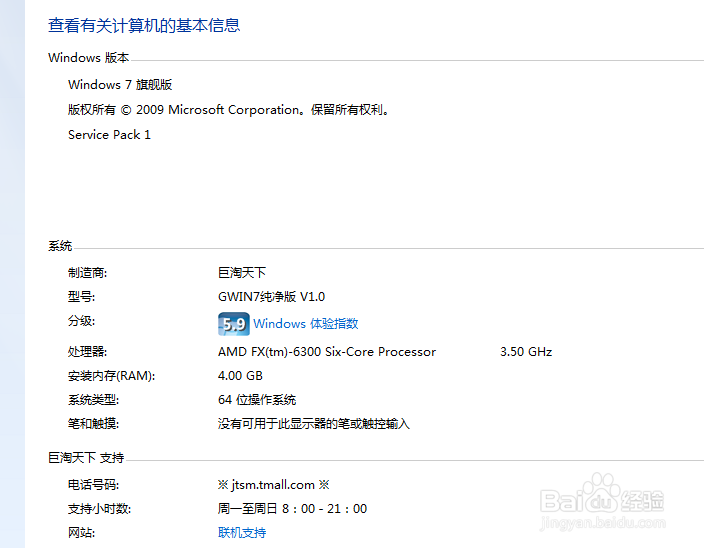704x548 pixels.
Task: Click the 系统 section header
Action: tap(60, 246)
